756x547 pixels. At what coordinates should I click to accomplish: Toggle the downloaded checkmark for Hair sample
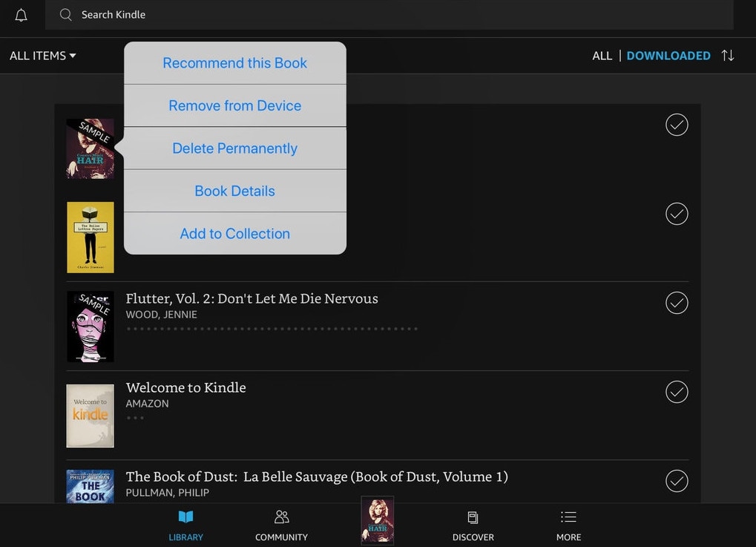[677, 125]
